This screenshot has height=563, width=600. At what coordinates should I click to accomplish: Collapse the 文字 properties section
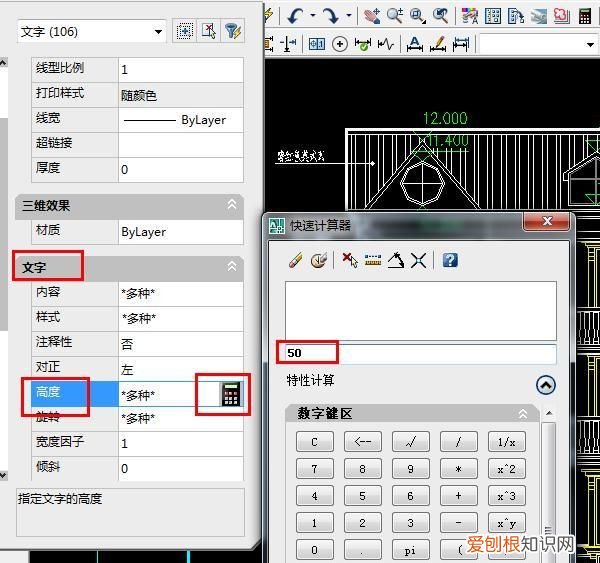[x=232, y=266]
